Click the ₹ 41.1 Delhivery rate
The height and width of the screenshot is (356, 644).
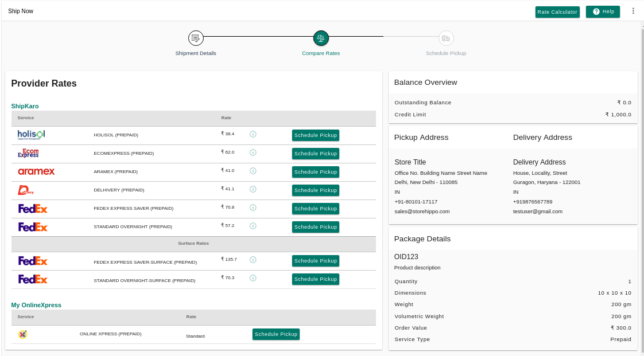227,189
